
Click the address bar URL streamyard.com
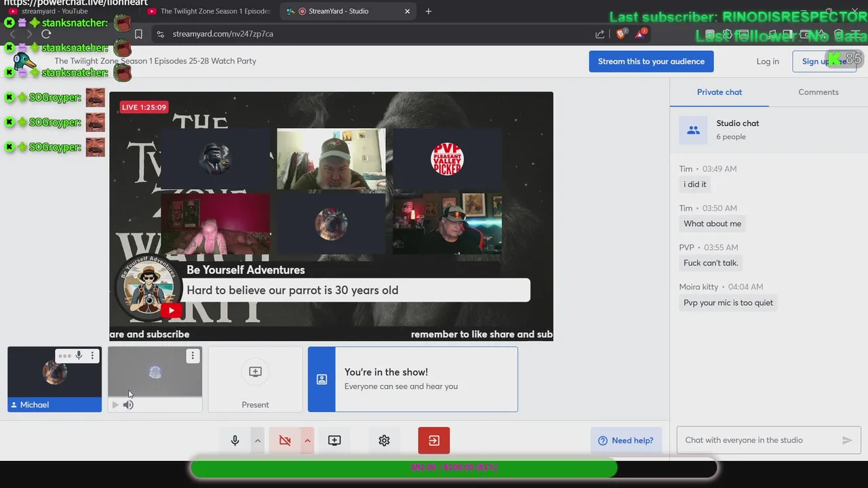pos(223,34)
